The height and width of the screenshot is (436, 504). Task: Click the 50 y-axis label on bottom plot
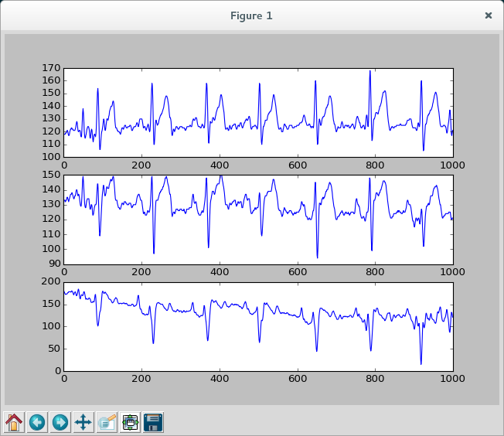pyautogui.click(x=54, y=349)
